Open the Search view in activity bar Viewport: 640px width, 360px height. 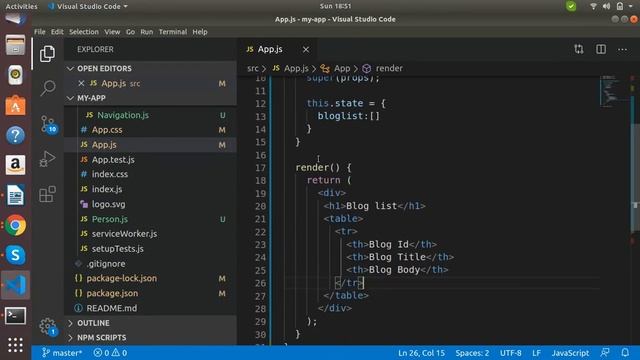(x=47, y=88)
